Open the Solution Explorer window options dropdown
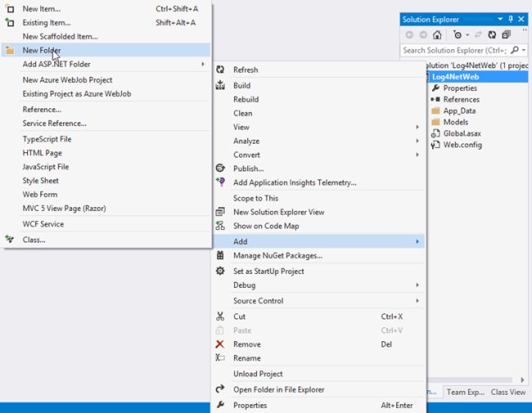532x413 pixels. [x=500, y=20]
